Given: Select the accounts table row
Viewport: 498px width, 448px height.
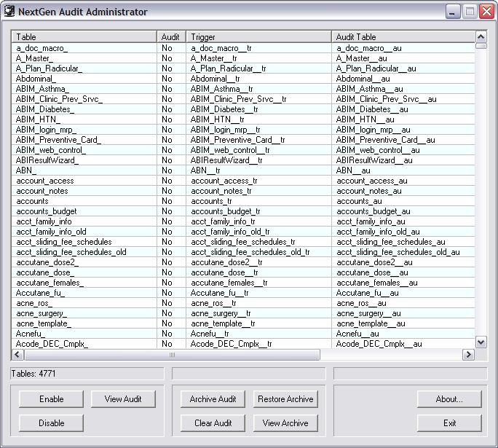Looking at the screenshot, I should coord(243,201).
